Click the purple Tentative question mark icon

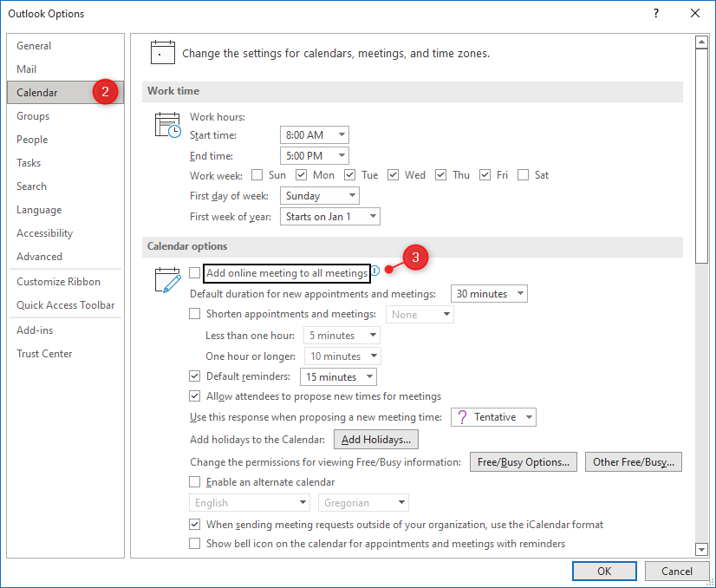(462, 417)
